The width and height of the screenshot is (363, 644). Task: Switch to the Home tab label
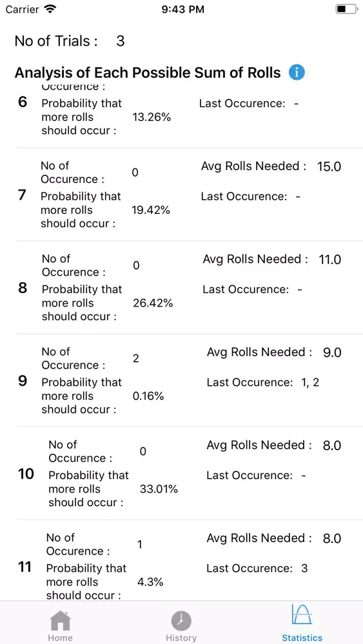[x=61, y=638]
